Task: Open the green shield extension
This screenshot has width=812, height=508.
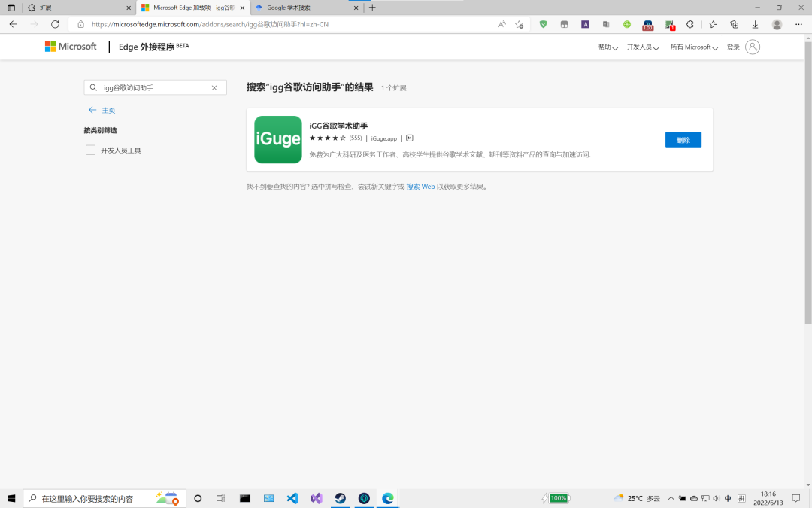Action: coord(544,24)
